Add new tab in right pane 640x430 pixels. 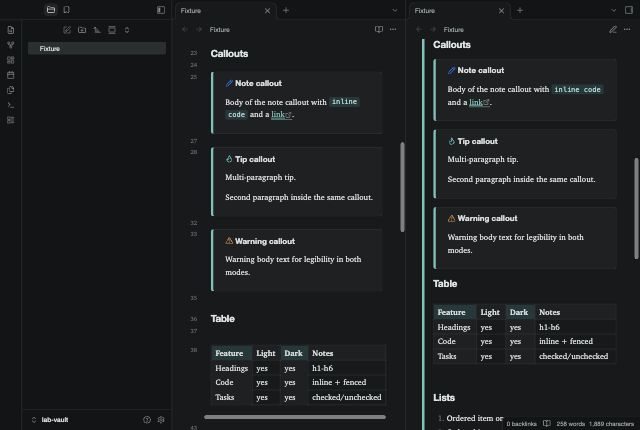pos(520,10)
